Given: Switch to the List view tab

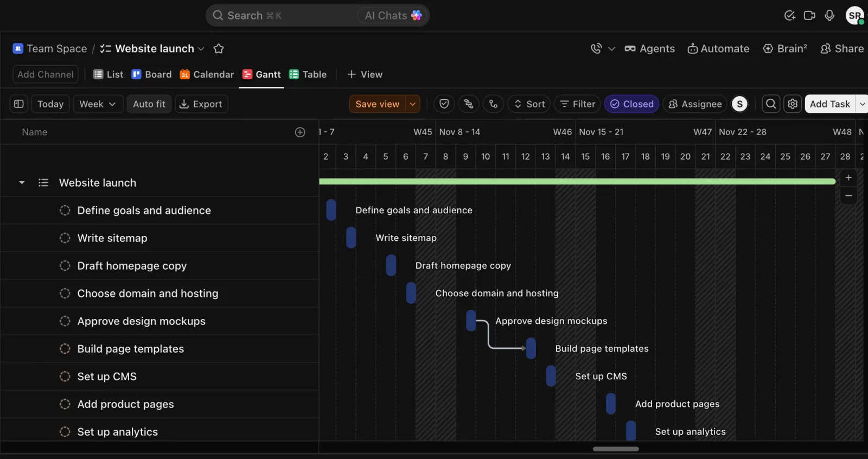Looking at the screenshot, I should click(108, 74).
